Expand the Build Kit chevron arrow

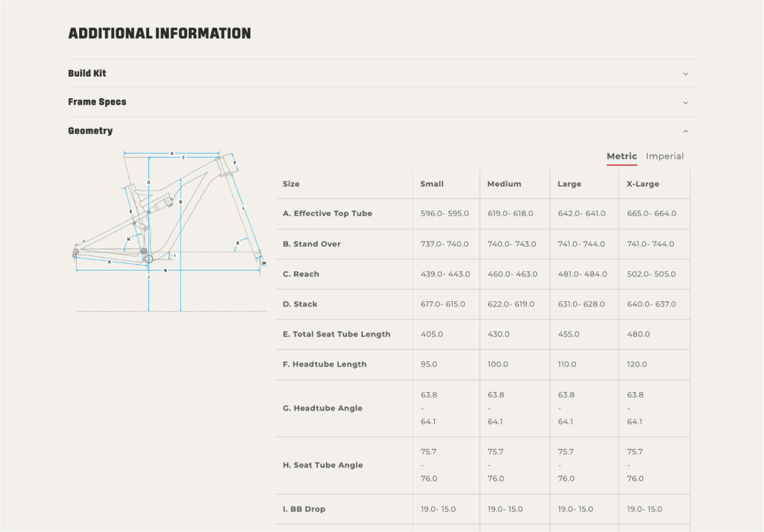(685, 73)
